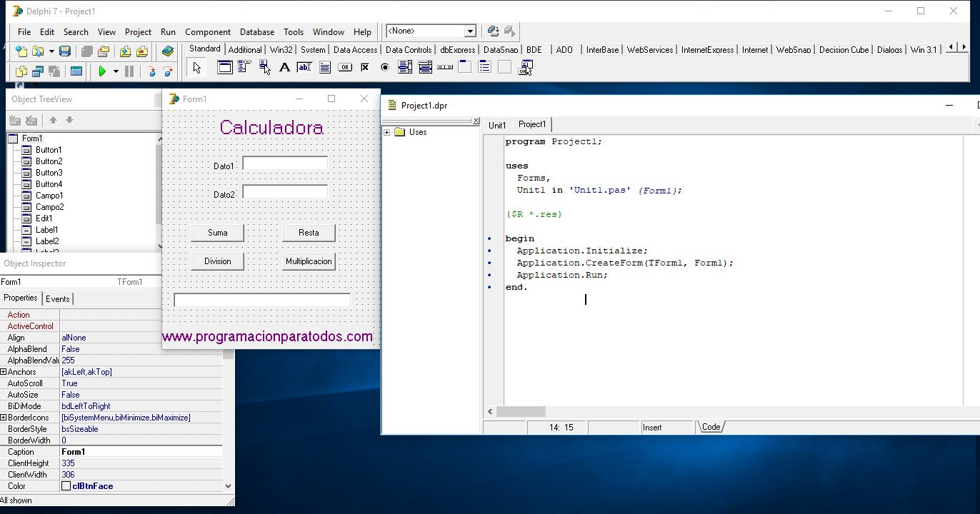Run the project using the green Run icon
This screenshot has height=514, width=980.
coord(102,71)
